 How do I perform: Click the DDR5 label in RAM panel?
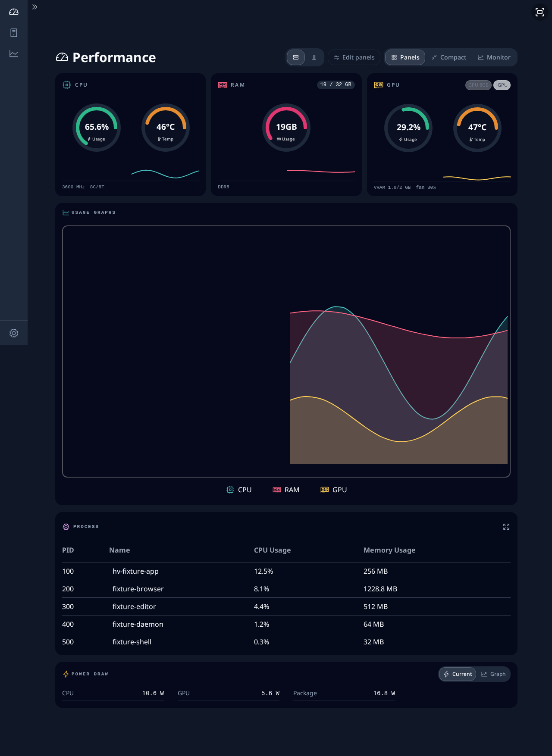pos(223,187)
